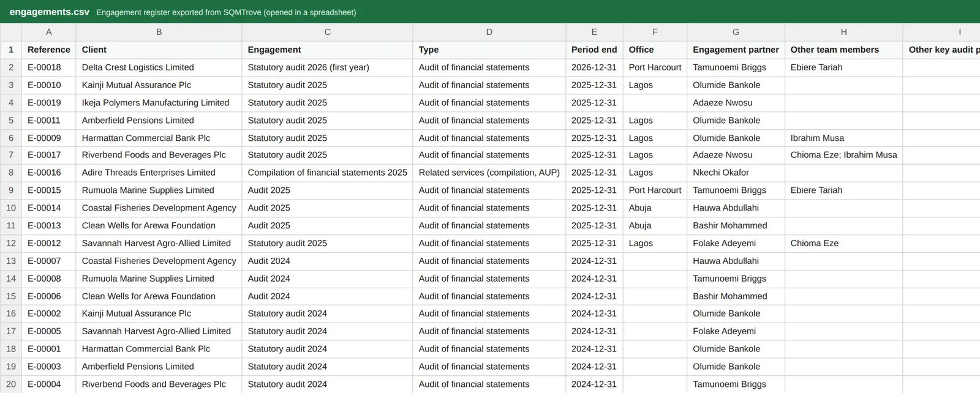This screenshot has width=980, height=393.
Task: Click Adire Threads Enterprises Limited cell
Action: point(159,173)
